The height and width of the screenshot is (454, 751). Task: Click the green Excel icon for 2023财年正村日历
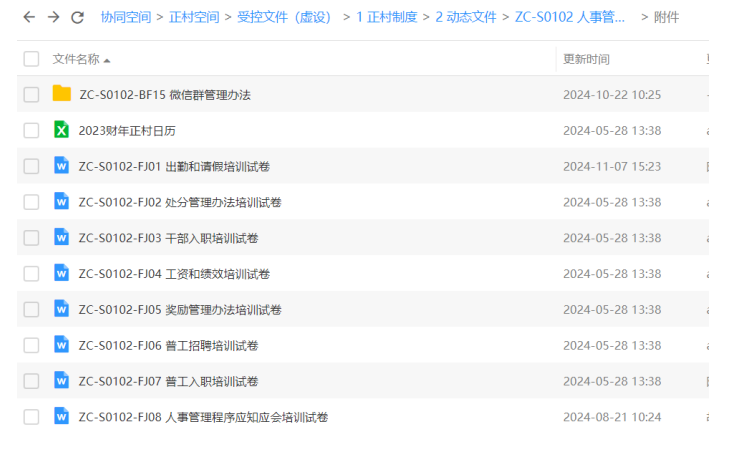click(x=61, y=130)
